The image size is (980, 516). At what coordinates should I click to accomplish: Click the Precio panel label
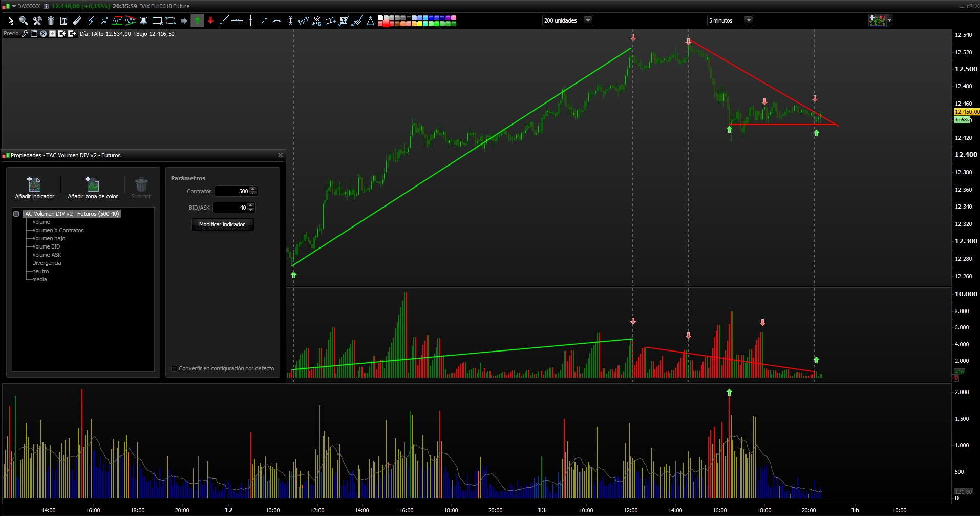[11, 34]
